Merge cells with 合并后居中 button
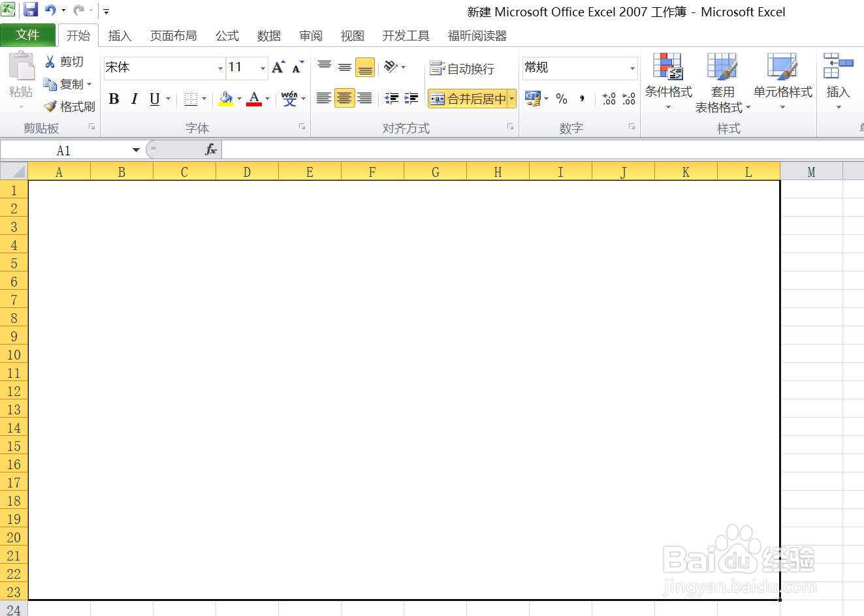864x616 pixels. click(468, 99)
